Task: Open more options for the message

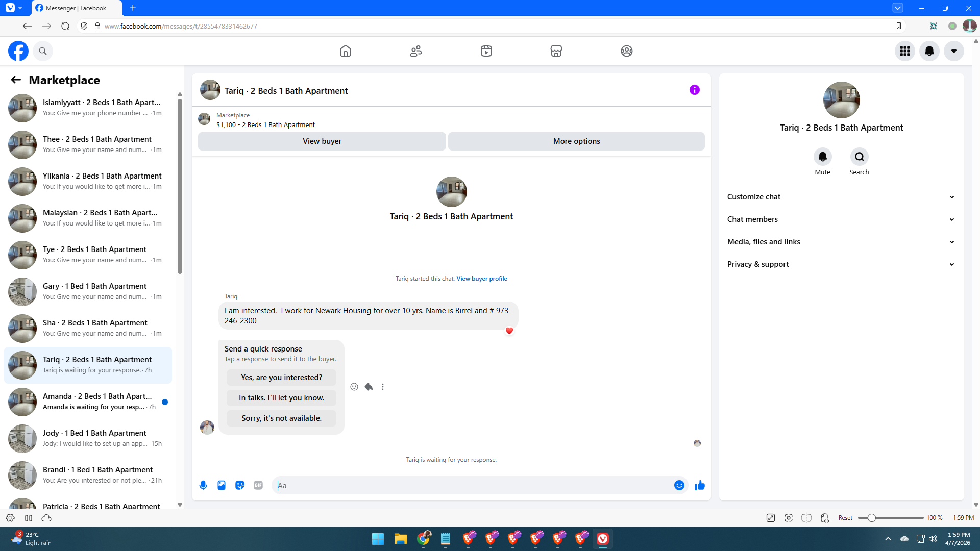Action: click(x=383, y=387)
